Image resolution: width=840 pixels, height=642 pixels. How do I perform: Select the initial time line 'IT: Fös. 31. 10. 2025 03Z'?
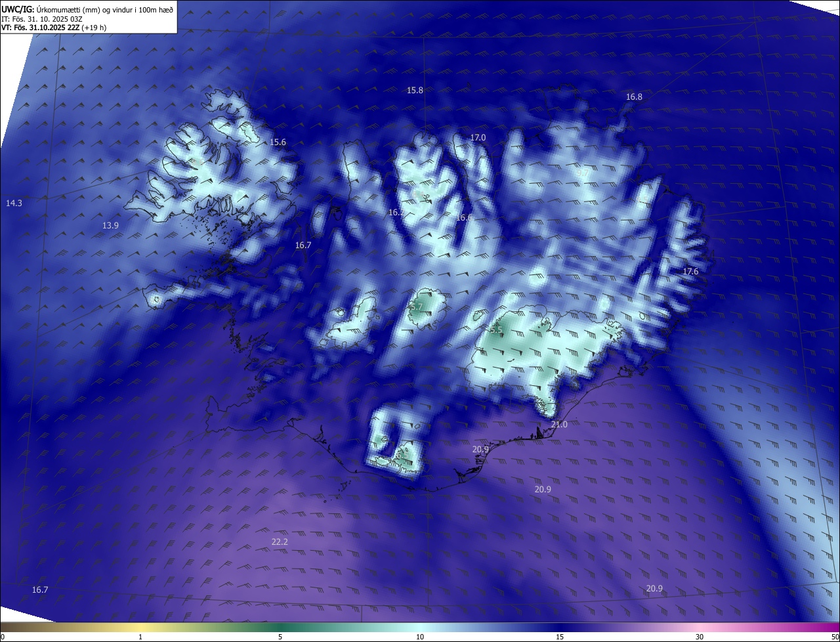[x=42, y=19]
